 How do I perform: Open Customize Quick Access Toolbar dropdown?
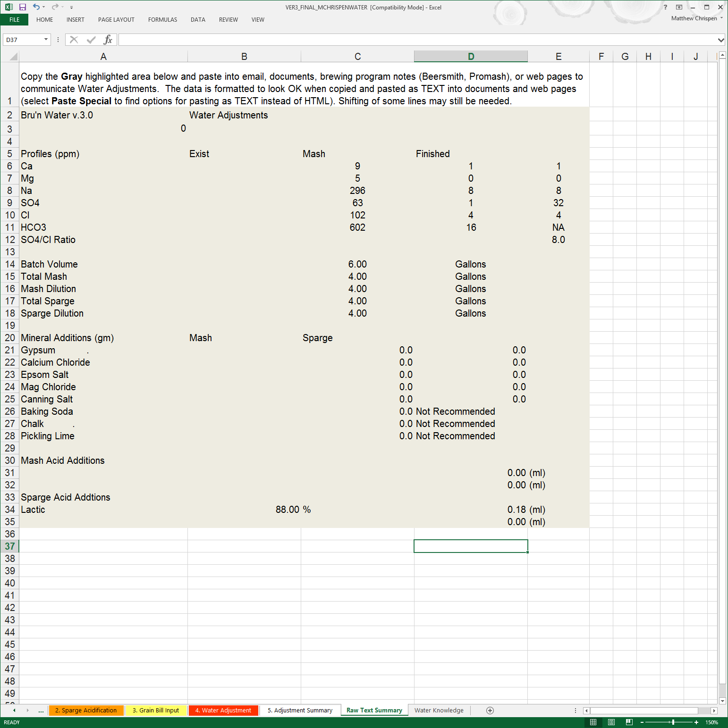click(x=71, y=8)
